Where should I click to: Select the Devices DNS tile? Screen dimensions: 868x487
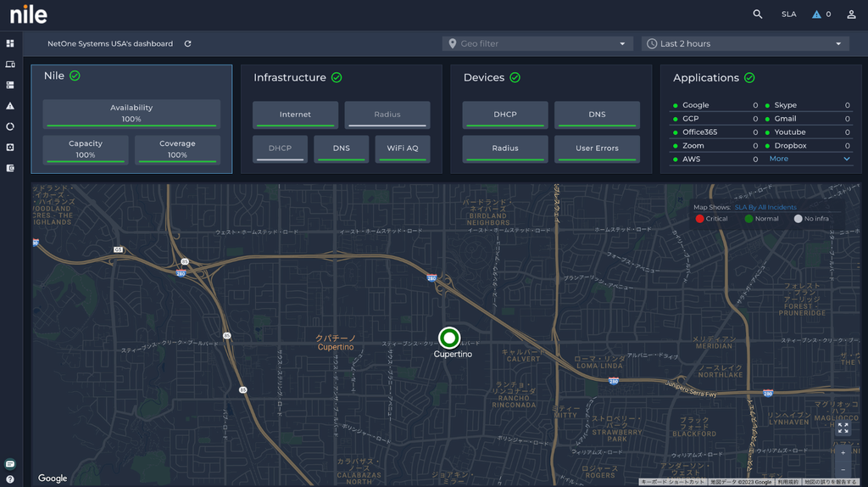pyautogui.click(x=597, y=115)
